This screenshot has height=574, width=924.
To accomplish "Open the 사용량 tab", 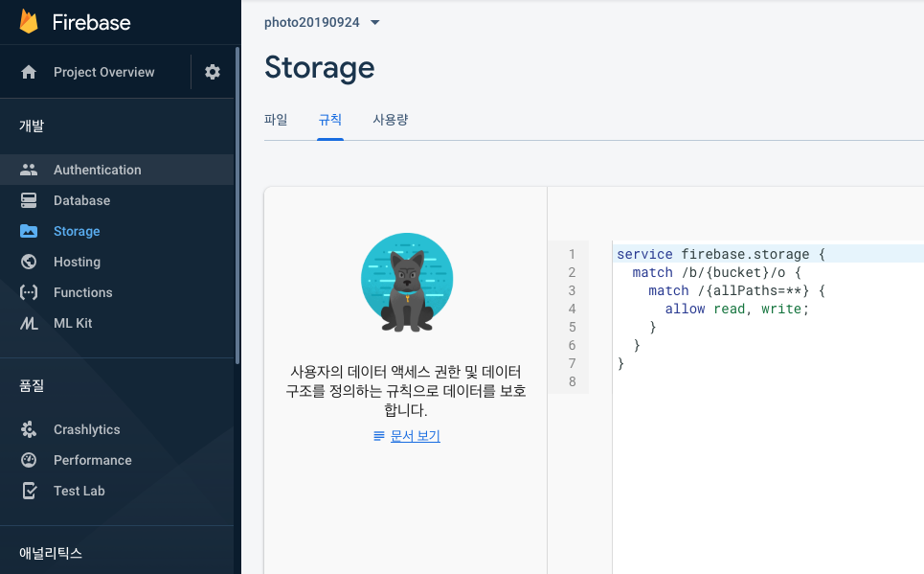I will [390, 120].
